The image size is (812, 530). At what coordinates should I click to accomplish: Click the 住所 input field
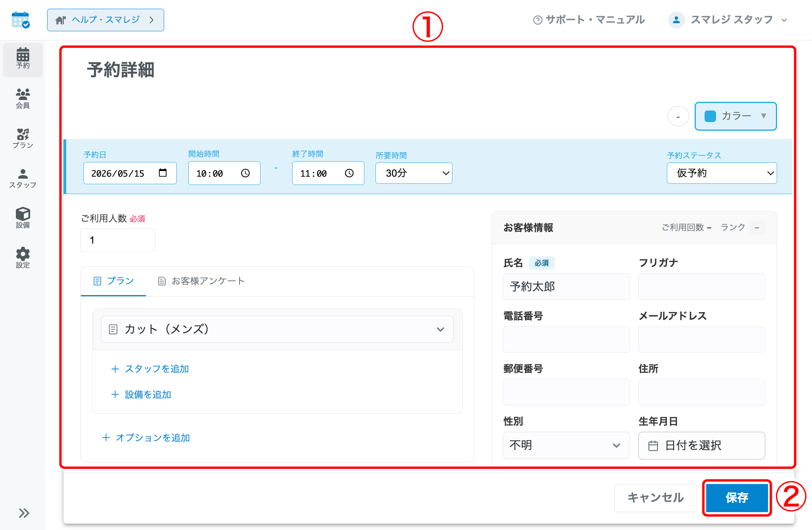(x=701, y=392)
